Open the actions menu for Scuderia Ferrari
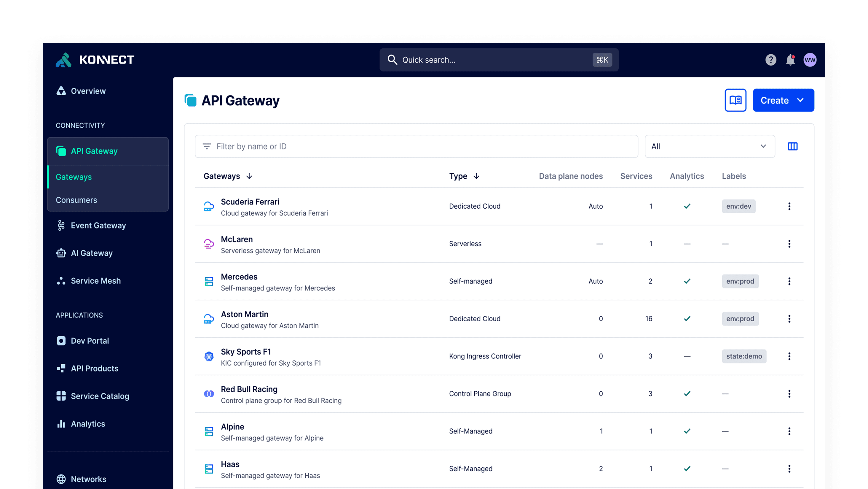The height and width of the screenshot is (489, 868). coord(789,206)
